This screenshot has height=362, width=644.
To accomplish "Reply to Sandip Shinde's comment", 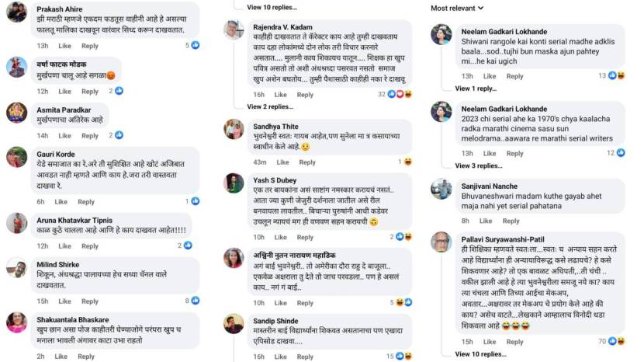I will click(x=307, y=357).
